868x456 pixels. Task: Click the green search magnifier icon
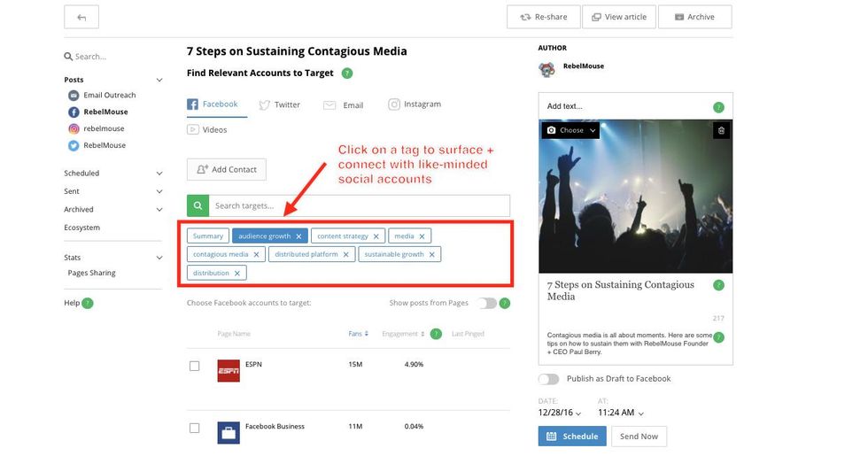tap(198, 205)
